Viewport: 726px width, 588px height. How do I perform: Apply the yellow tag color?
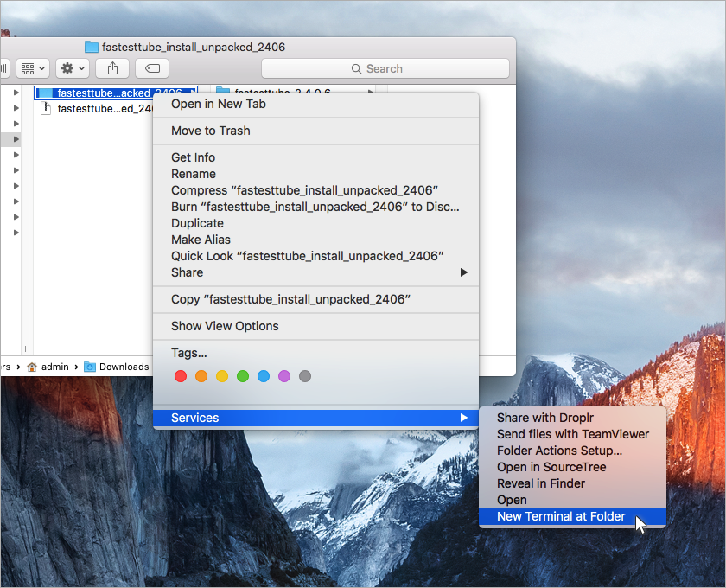pos(222,376)
